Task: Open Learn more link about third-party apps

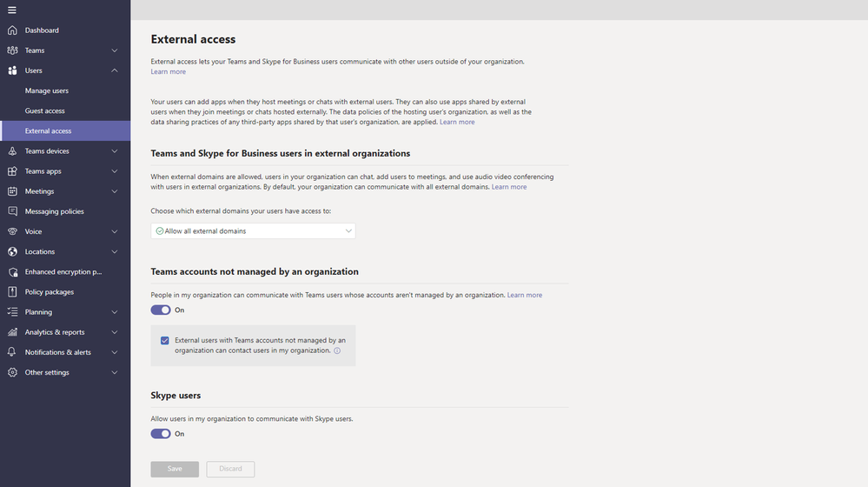Action: tap(457, 122)
